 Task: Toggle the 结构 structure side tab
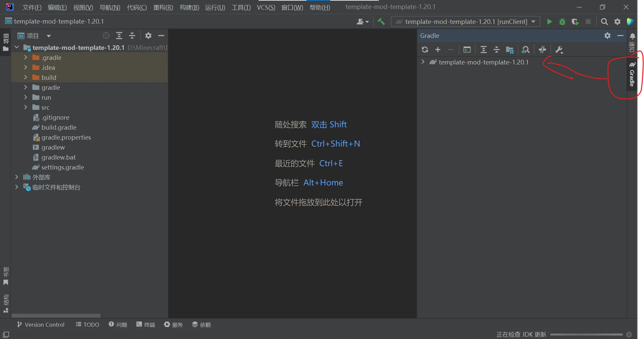(6, 304)
